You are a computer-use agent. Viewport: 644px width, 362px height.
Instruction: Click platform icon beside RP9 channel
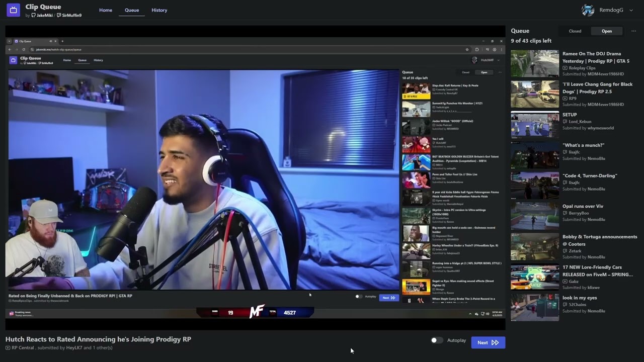pyautogui.click(x=565, y=99)
